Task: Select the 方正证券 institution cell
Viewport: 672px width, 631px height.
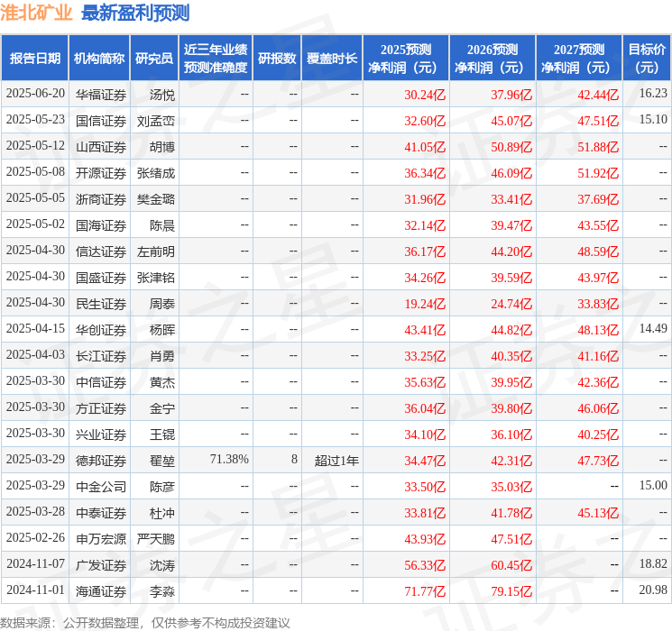Action: click(x=101, y=408)
